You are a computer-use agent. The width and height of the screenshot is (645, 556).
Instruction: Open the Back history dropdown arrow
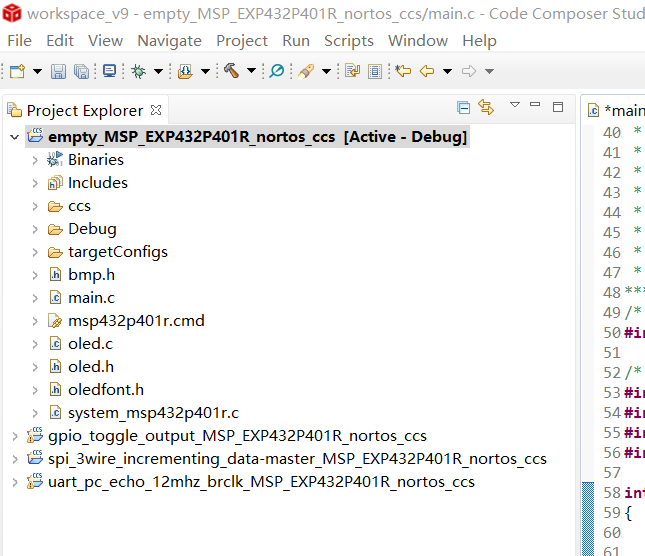coord(448,72)
